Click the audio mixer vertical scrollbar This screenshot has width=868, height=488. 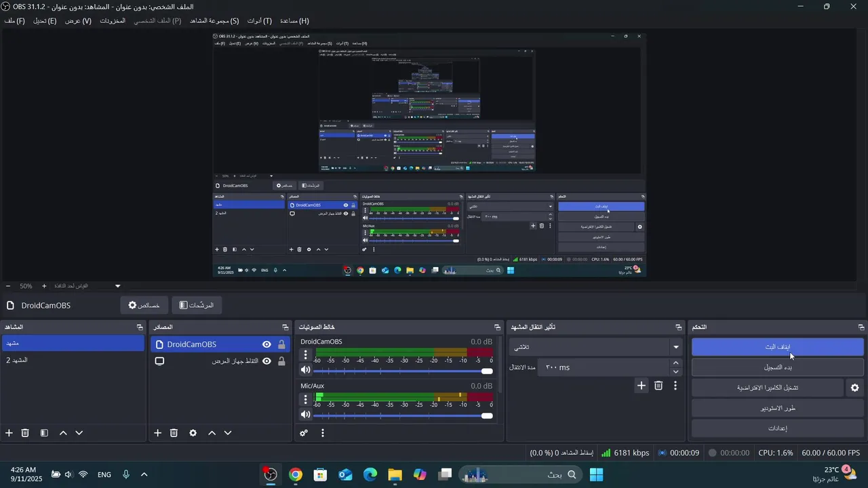500,365
